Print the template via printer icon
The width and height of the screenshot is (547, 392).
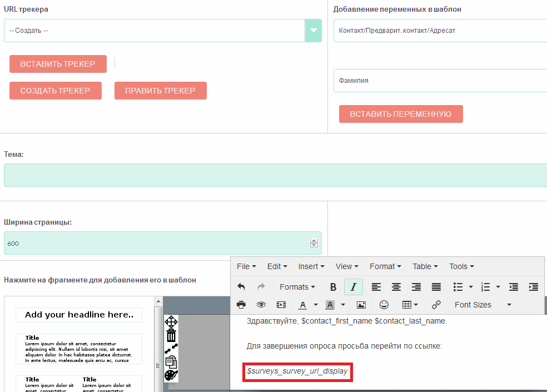[241, 305]
